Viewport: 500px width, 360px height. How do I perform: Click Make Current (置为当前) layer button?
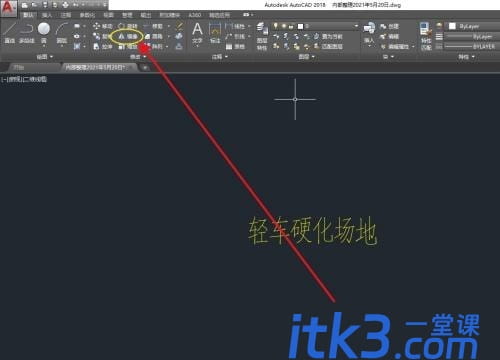coord(328,36)
